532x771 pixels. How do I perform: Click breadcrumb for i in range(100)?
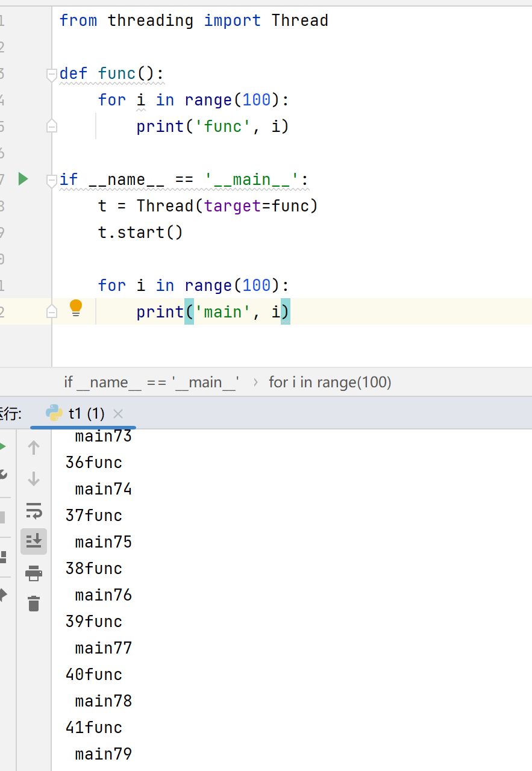coord(330,382)
